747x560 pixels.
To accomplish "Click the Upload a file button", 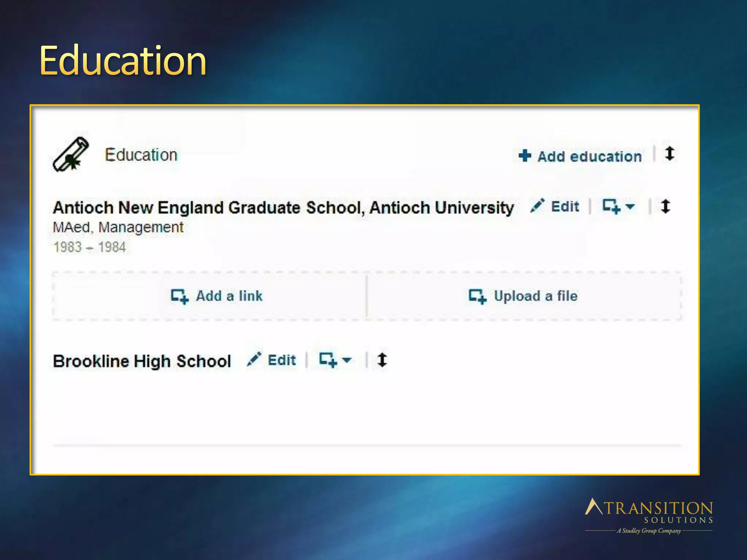I will pos(535,296).
